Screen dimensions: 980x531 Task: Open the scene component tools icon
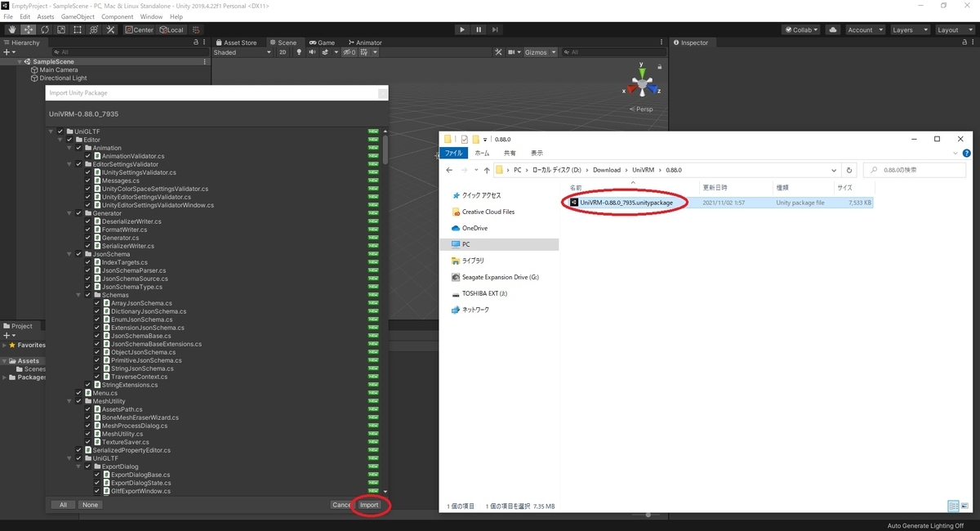tap(499, 52)
